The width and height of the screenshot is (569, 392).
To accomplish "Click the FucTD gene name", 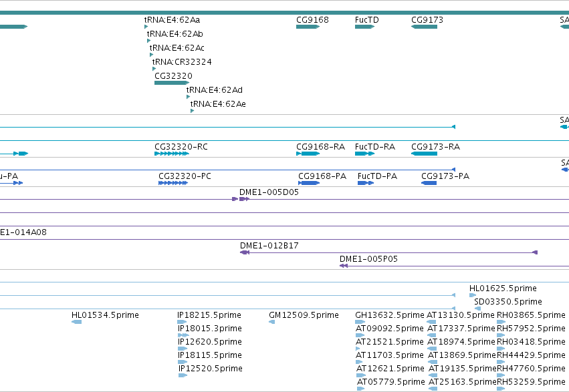I will coord(367,20).
